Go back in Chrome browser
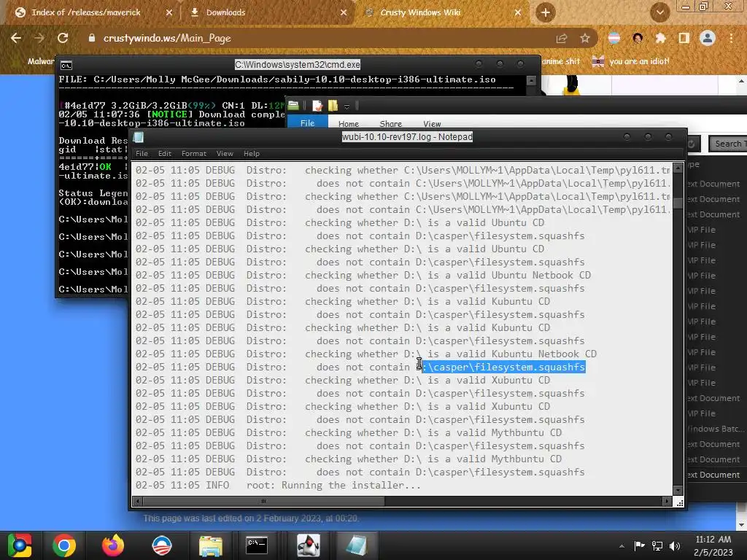This screenshot has height=560, width=747. click(16, 38)
